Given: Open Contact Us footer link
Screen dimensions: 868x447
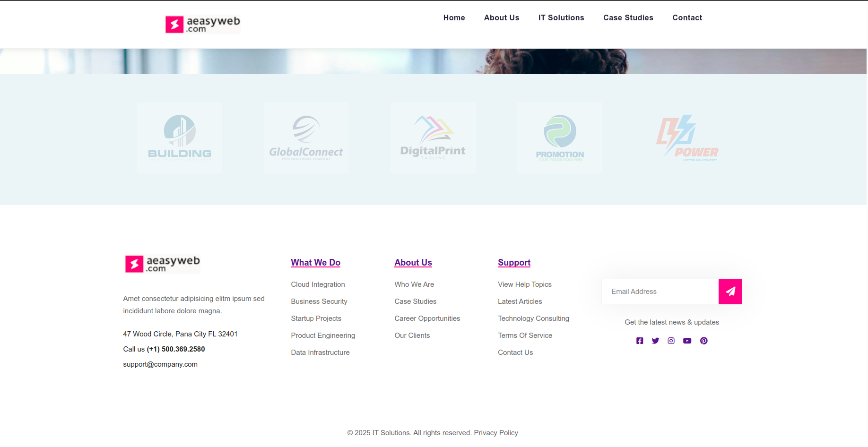Looking at the screenshot, I should pyautogui.click(x=515, y=352).
